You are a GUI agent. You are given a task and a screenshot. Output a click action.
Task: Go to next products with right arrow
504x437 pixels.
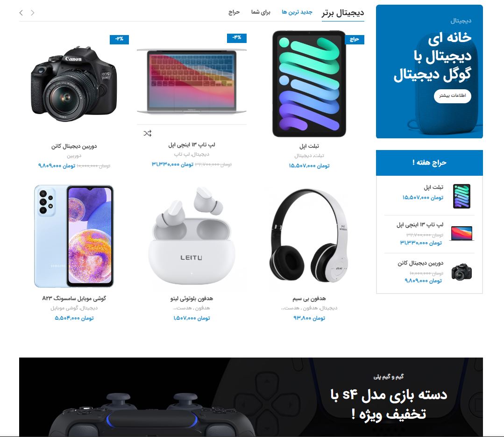tap(33, 13)
